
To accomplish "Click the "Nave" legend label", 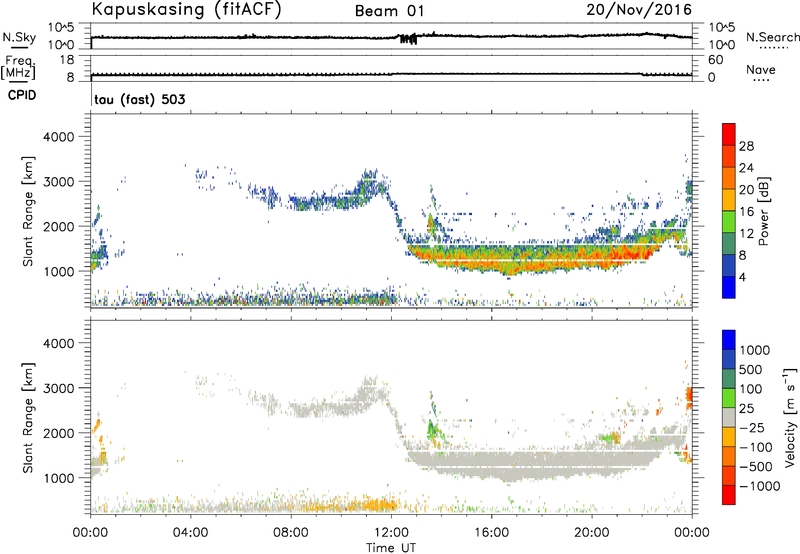I will click(x=760, y=70).
